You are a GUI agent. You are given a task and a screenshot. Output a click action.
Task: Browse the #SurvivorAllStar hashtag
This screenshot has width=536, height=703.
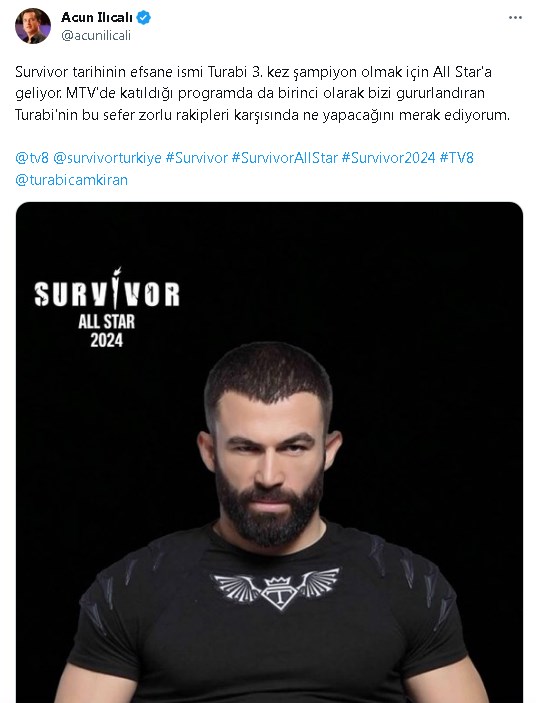pos(285,158)
